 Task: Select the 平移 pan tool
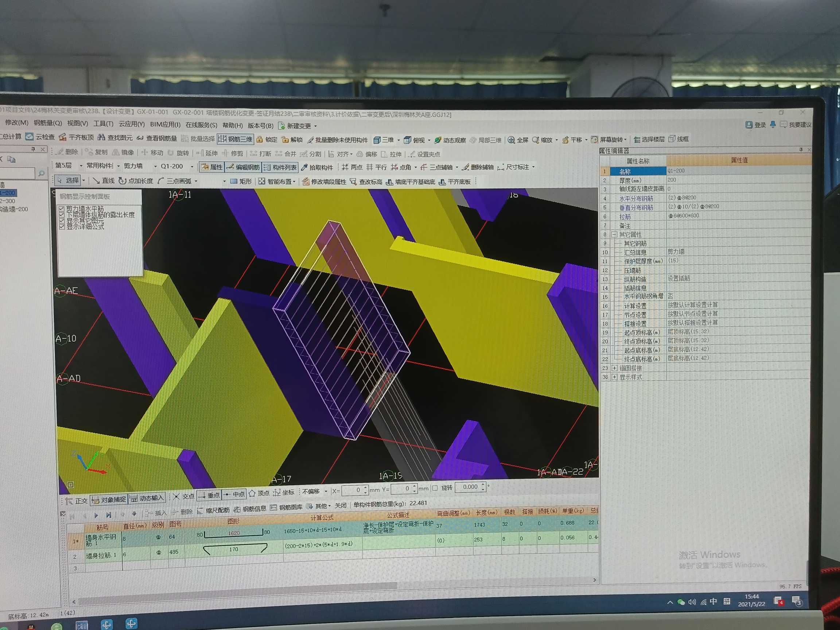(572, 140)
